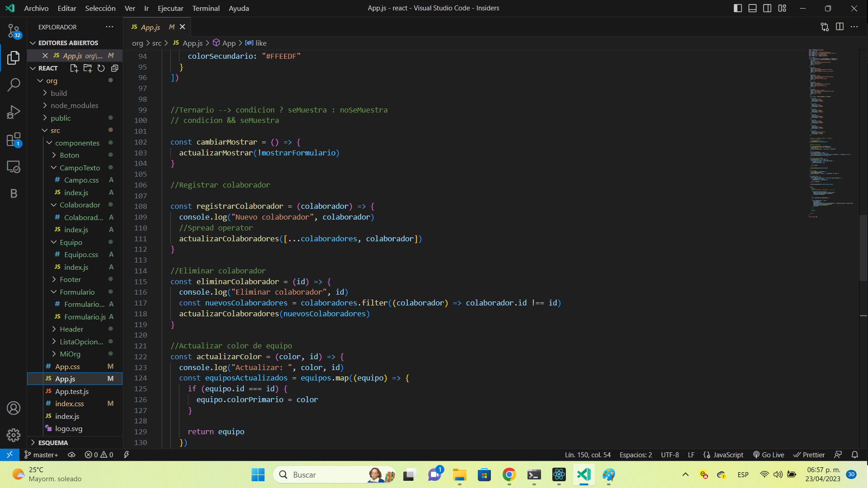Expand the public folder
The height and width of the screenshot is (488, 868).
click(x=75, y=118)
